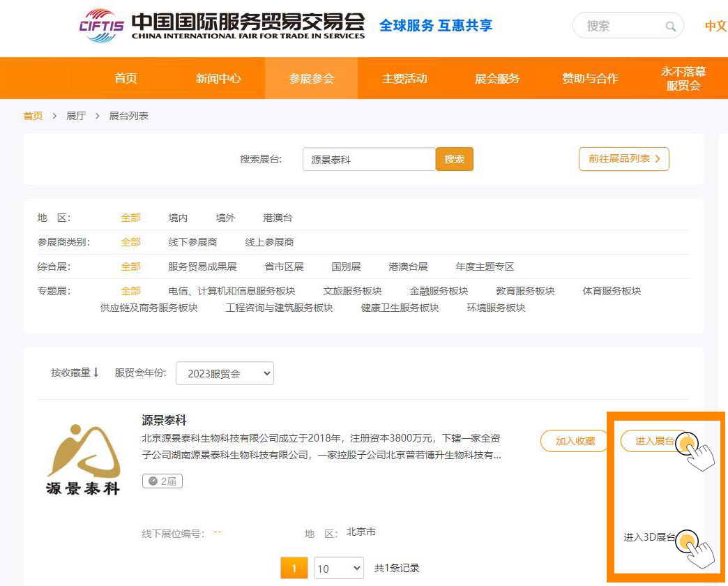This screenshot has height=586, width=728.
Task: Click the 搜索展台 booth search input field
Action: pos(369,159)
